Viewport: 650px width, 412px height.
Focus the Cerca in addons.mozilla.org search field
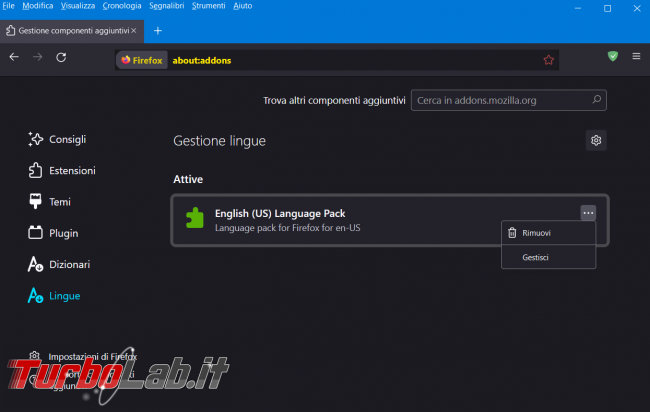pyautogui.click(x=508, y=100)
